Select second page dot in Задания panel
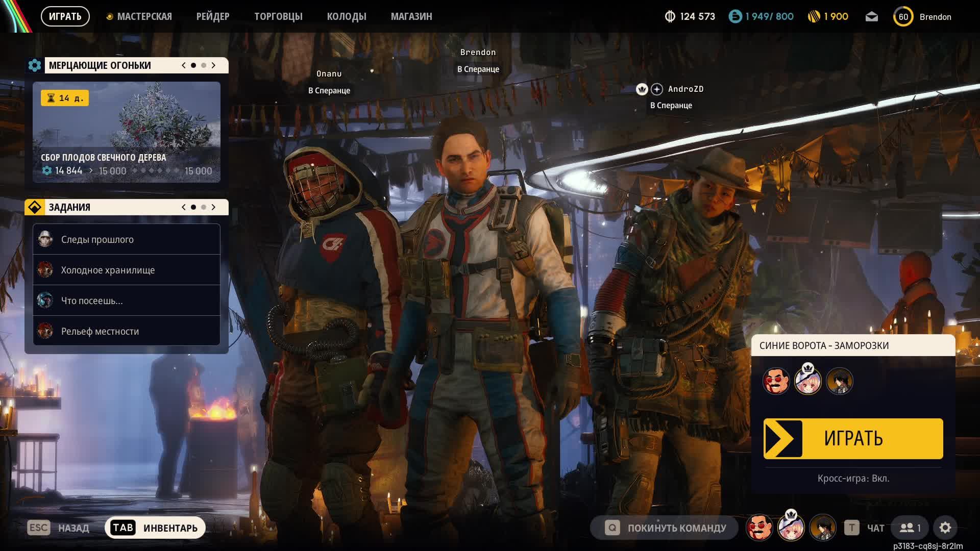Viewport: 980px width, 551px height. (x=204, y=207)
